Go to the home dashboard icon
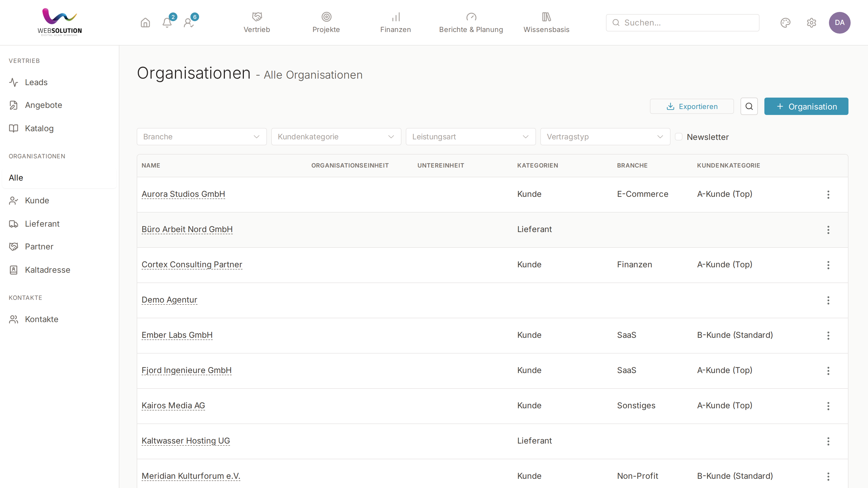 pos(145,23)
